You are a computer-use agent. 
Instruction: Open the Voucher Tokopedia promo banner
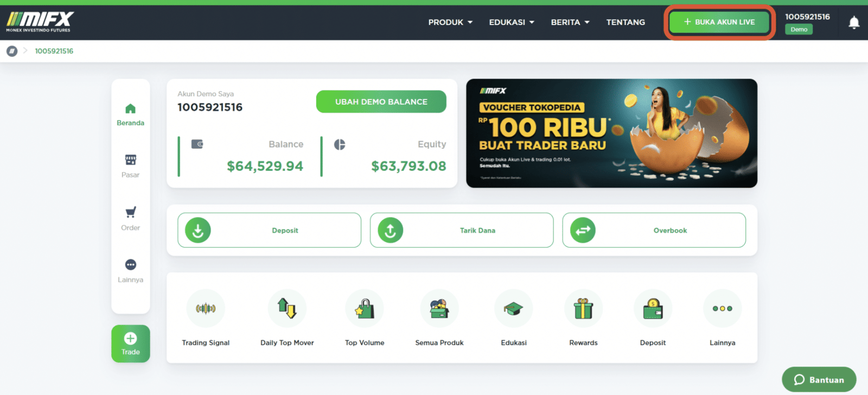point(611,133)
